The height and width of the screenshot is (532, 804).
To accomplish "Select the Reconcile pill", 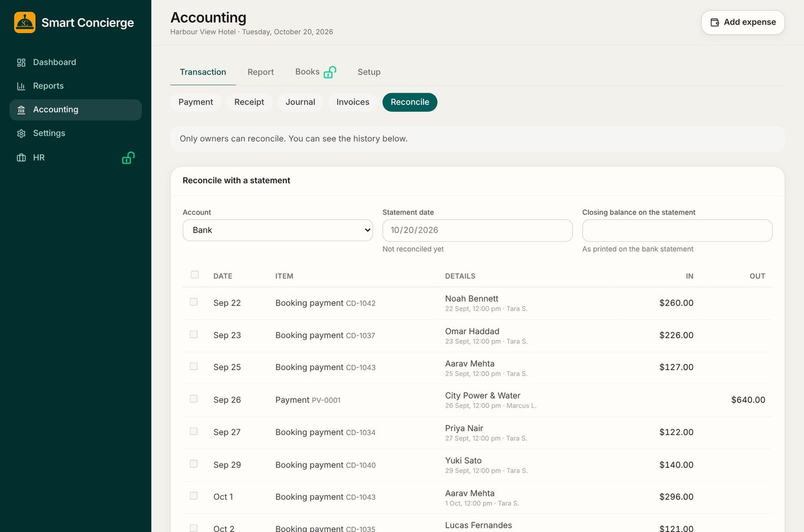I will tap(410, 102).
